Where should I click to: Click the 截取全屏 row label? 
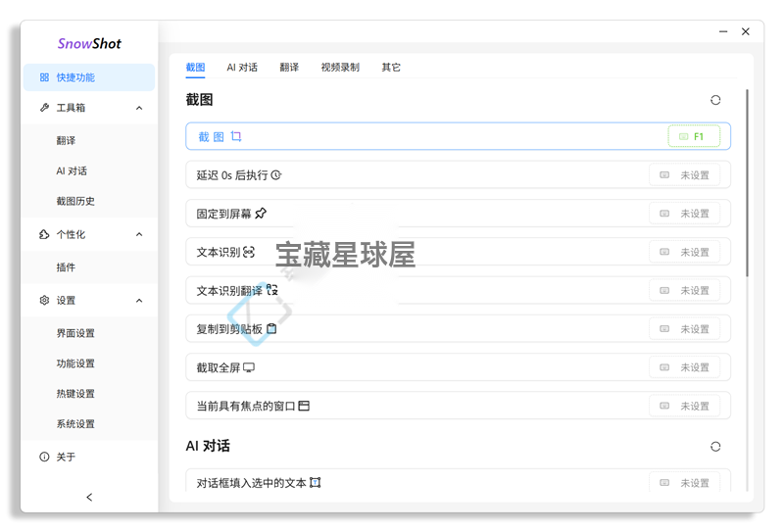pyautogui.click(x=219, y=368)
